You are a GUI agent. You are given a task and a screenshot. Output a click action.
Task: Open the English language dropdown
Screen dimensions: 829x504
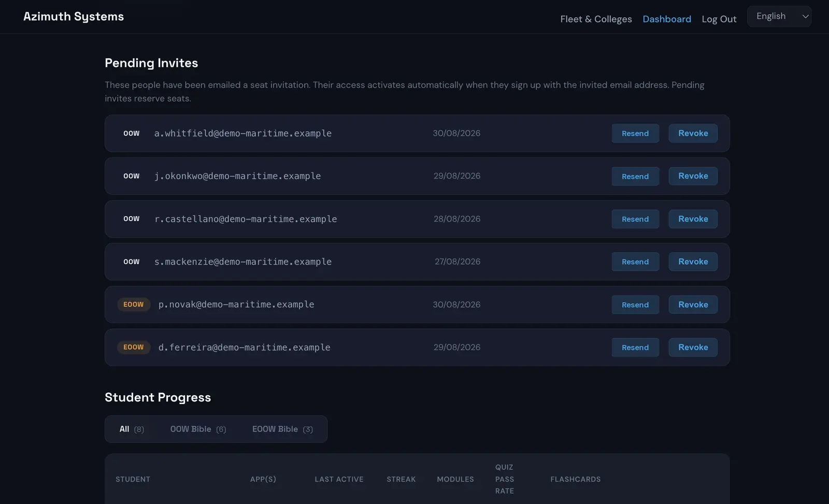(x=779, y=16)
